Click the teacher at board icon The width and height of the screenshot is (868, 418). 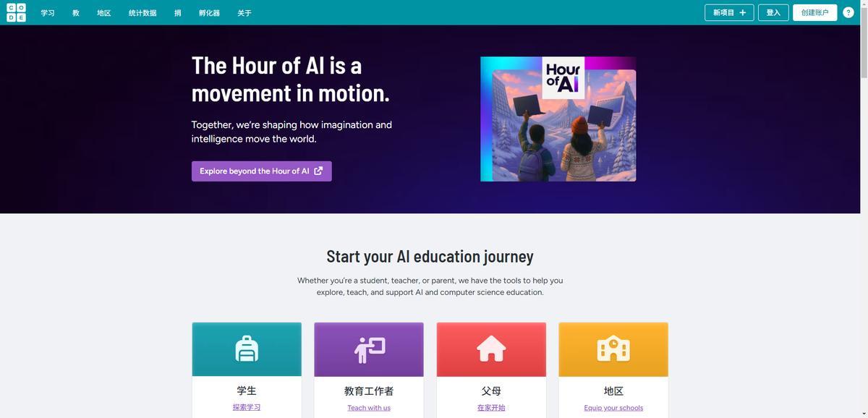pyautogui.click(x=369, y=349)
